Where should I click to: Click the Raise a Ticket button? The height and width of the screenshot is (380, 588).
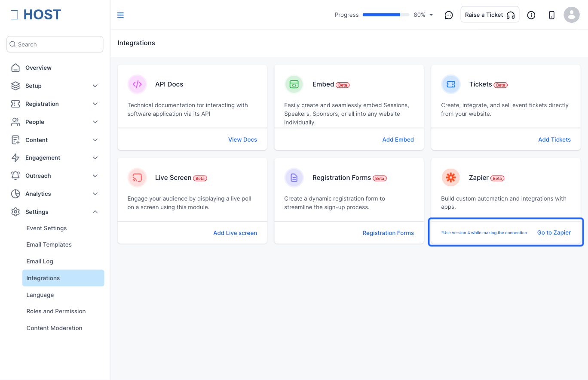490,15
